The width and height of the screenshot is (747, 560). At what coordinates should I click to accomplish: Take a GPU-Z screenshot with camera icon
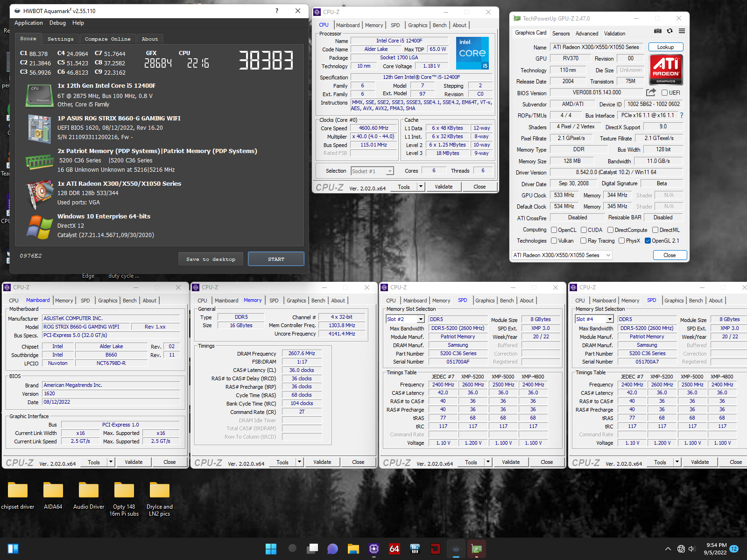click(657, 31)
